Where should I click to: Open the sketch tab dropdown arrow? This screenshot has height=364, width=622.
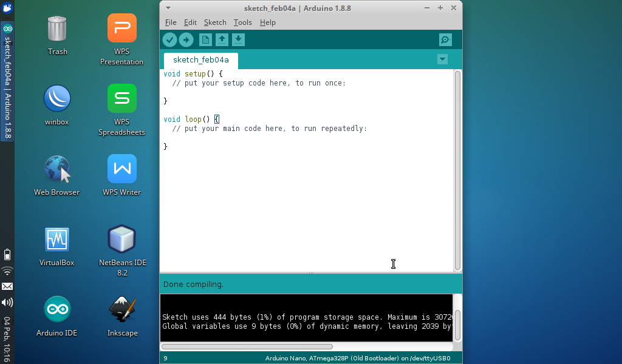442,59
